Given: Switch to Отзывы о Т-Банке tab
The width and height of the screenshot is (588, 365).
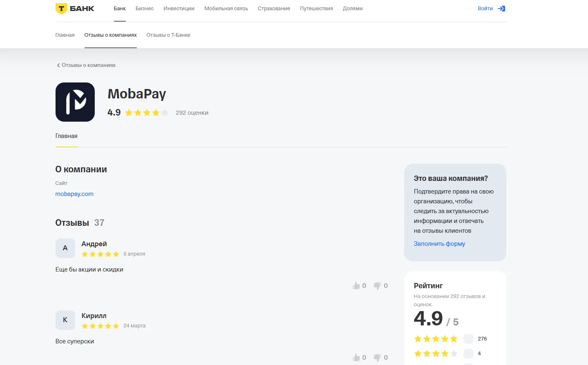Looking at the screenshot, I should pos(168,35).
